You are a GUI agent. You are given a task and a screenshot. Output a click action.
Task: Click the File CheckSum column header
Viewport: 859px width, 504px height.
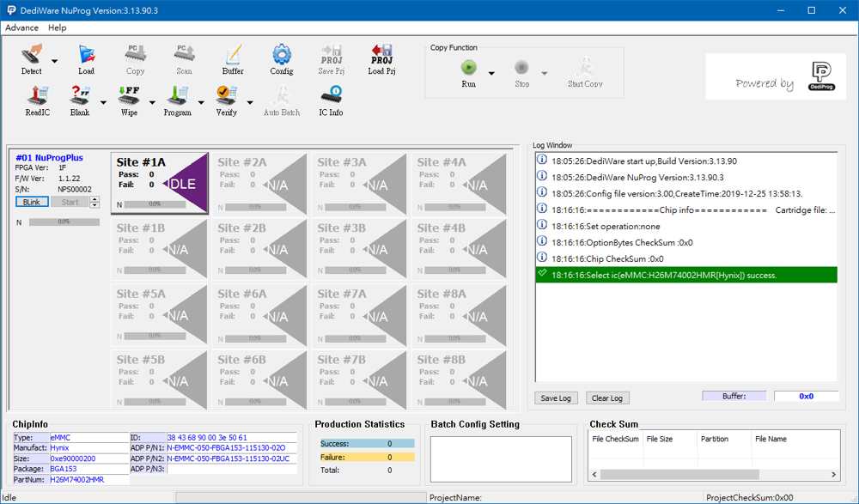pos(615,439)
